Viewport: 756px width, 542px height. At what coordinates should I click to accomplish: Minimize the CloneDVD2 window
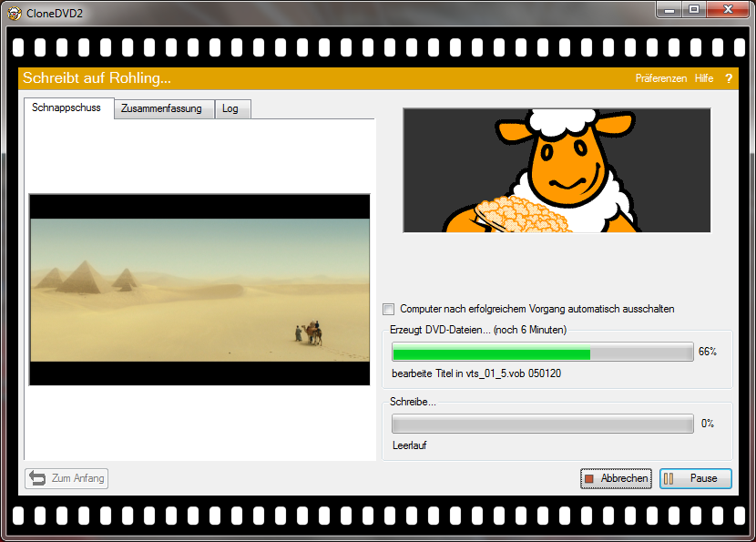pos(669,10)
